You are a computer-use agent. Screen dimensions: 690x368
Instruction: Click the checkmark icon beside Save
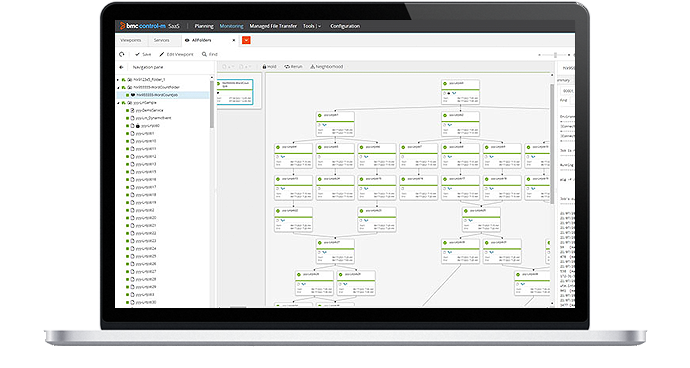137,54
